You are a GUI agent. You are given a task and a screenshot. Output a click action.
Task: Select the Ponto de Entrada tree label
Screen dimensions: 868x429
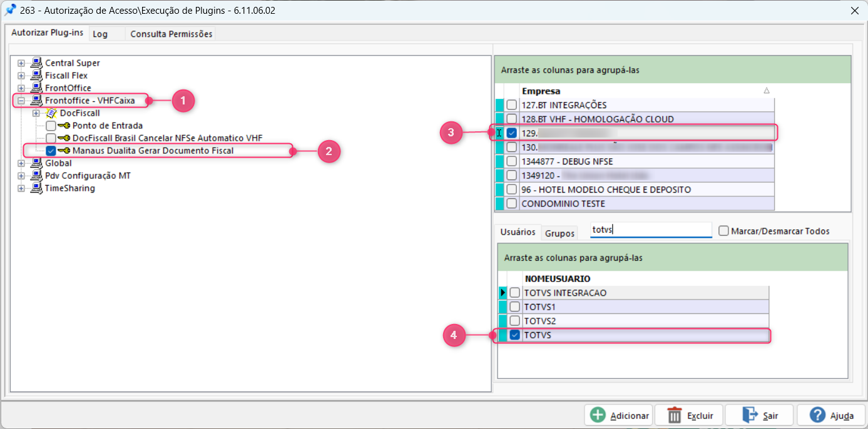(108, 126)
